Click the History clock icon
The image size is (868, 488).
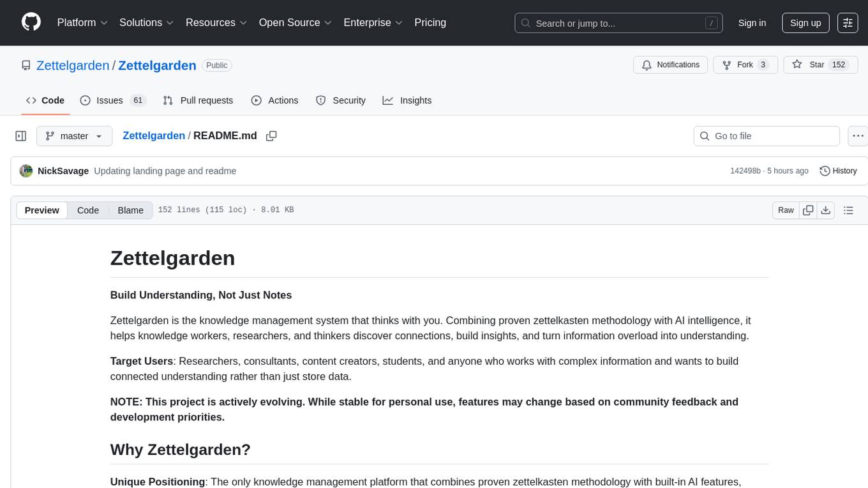coord(825,171)
